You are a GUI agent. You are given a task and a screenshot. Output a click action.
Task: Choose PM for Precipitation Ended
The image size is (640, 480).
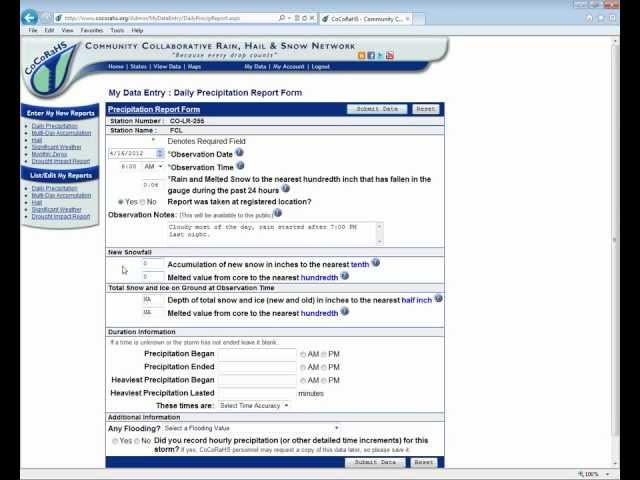click(324, 367)
